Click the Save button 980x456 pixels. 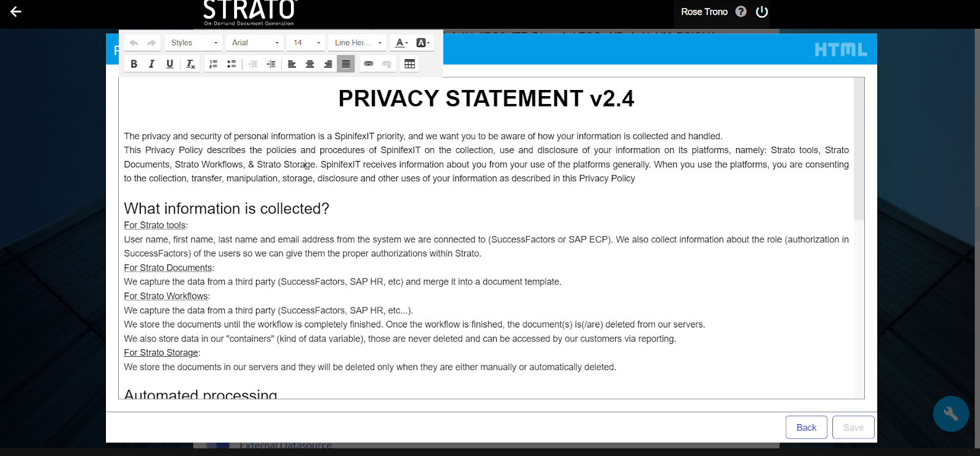click(853, 427)
